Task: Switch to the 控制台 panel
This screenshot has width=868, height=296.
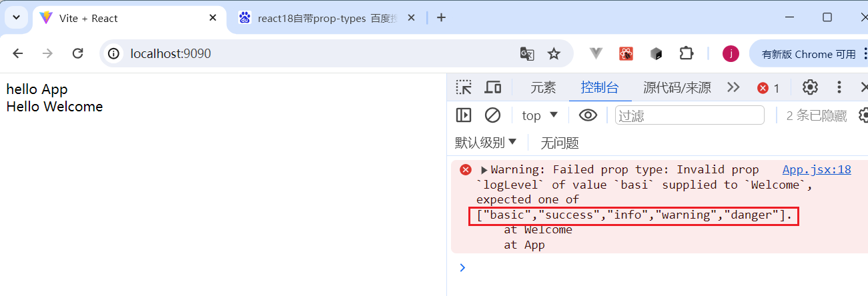Action: point(600,87)
